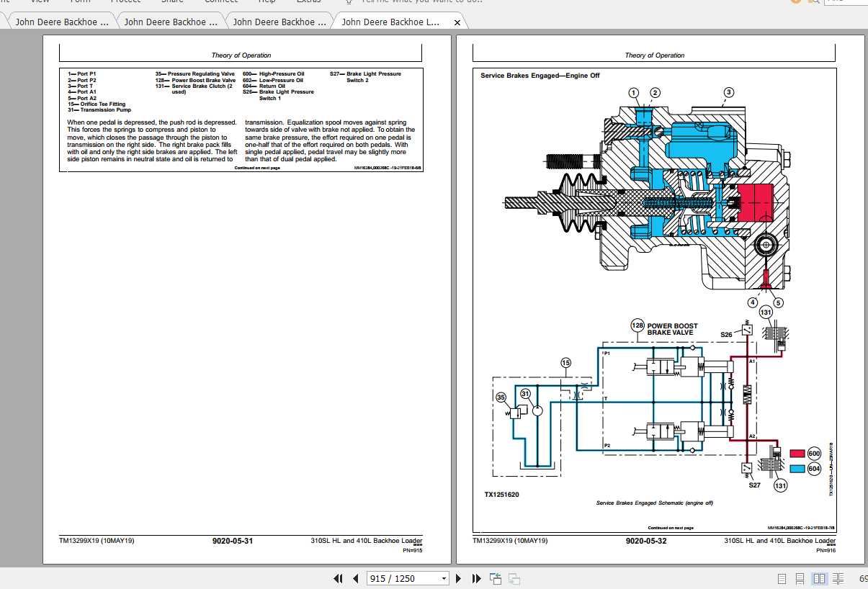
Task: Enable continuous page scrolling view
Action: point(800,578)
